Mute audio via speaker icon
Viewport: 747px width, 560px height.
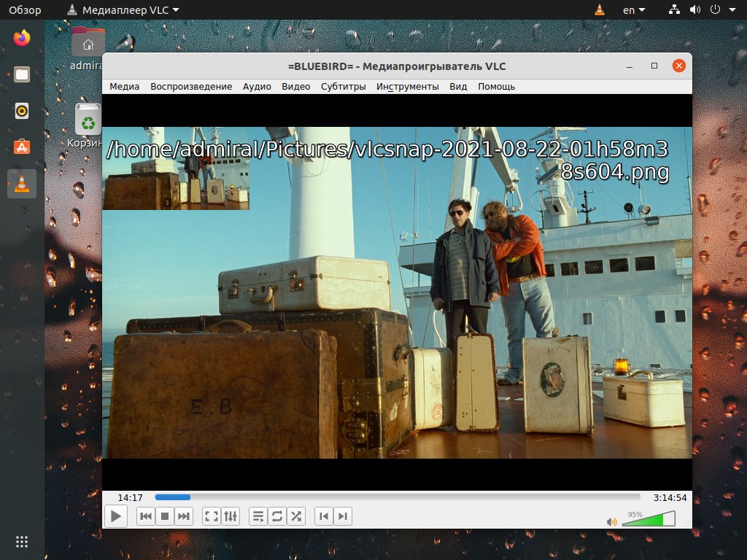click(612, 522)
